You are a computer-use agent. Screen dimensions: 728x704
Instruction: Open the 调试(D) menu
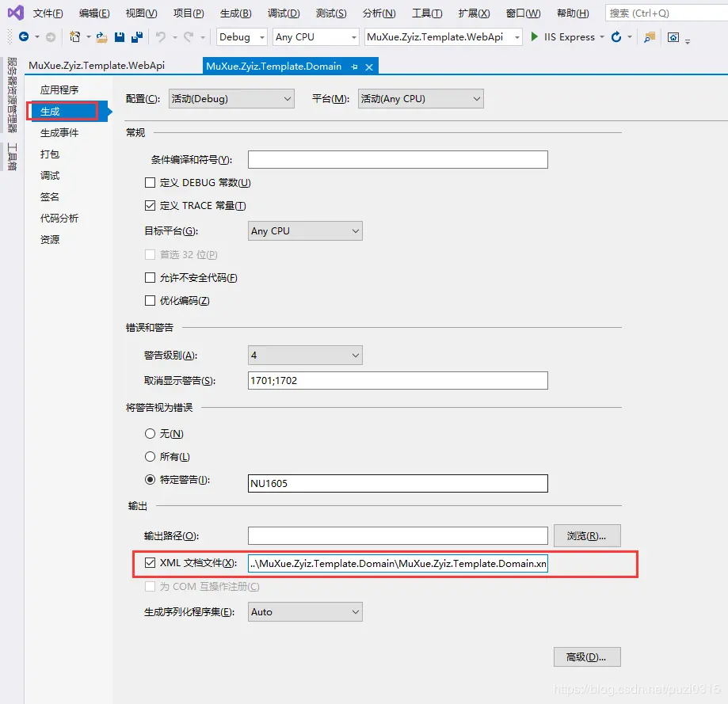284,13
